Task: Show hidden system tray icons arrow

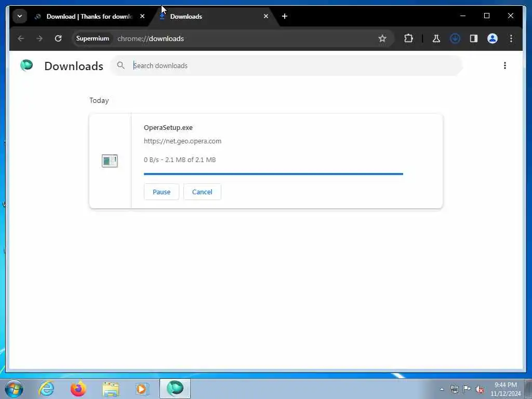Action: tap(442, 389)
